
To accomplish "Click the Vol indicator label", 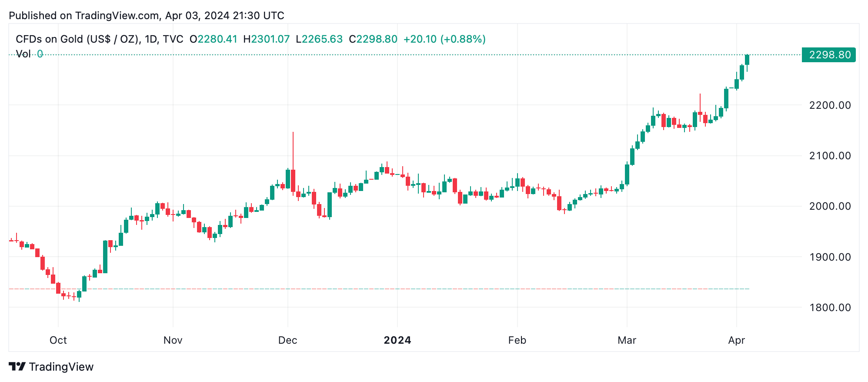I will (23, 54).
